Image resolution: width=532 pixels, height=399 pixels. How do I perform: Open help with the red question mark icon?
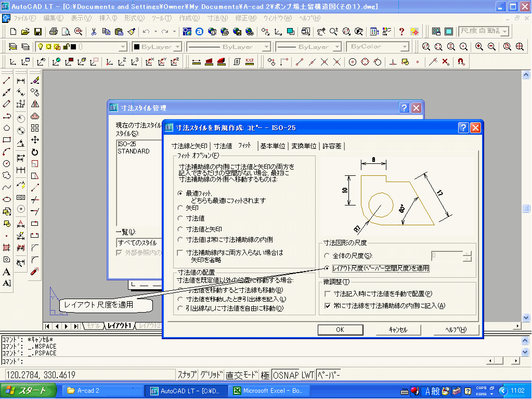pyautogui.click(x=401, y=32)
